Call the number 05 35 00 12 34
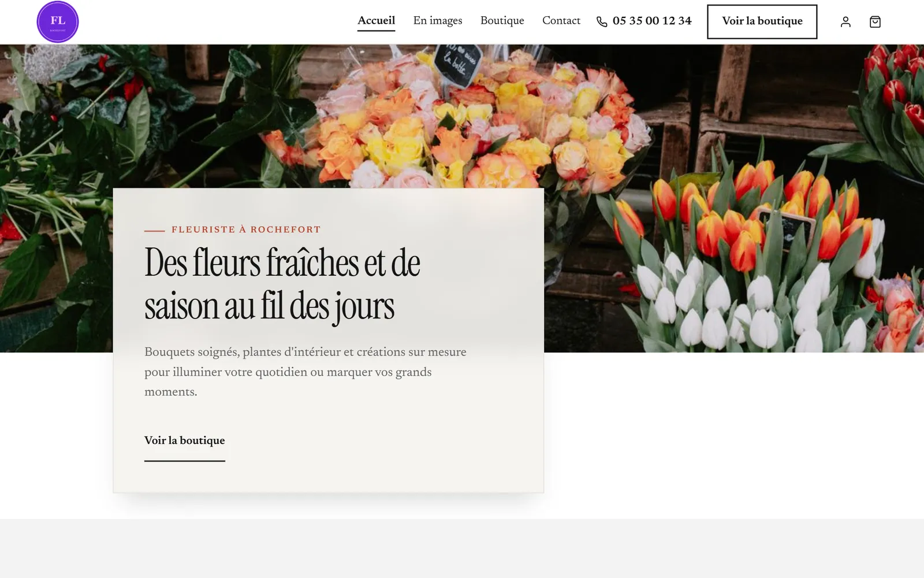The width and height of the screenshot is (924, 578). click(x=652, y=21)
